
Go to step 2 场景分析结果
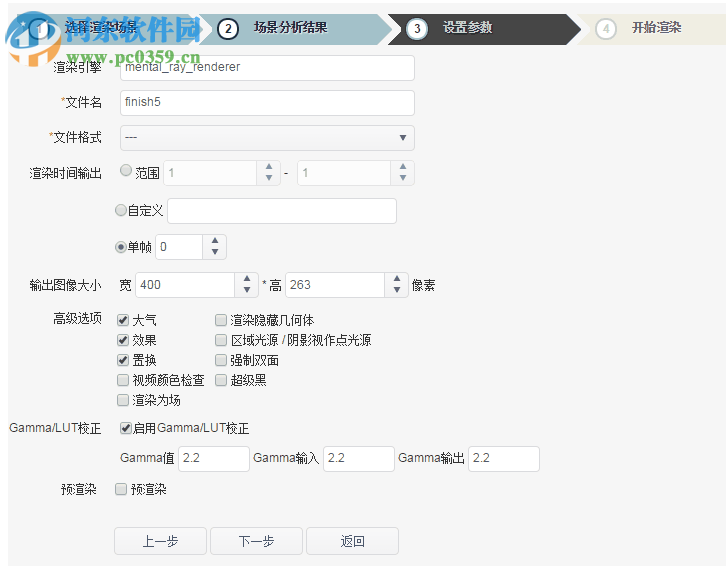pos(296,29)
